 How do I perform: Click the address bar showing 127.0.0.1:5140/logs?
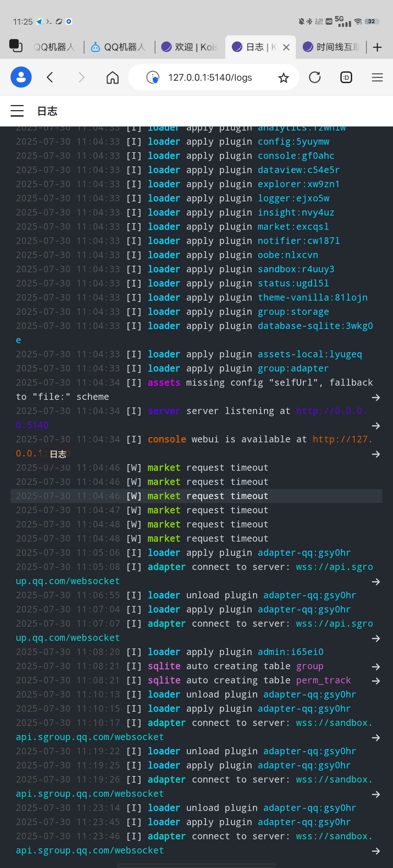[214, 77]
